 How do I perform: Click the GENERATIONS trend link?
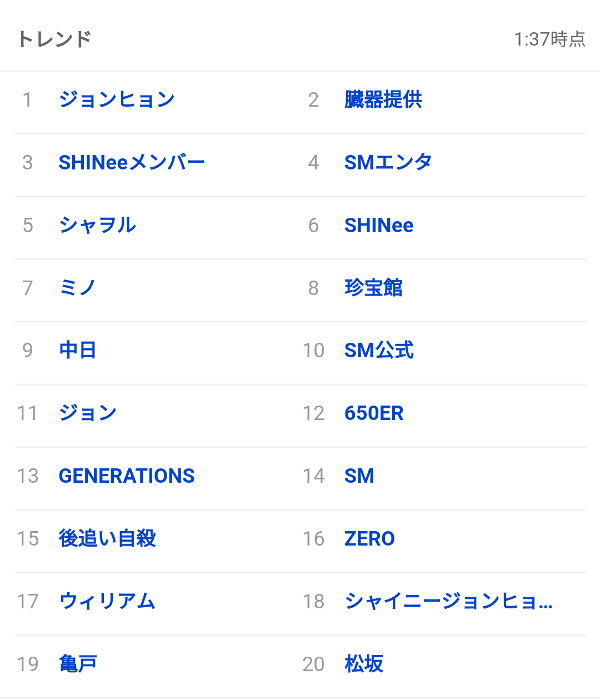[x=127, y=476]
